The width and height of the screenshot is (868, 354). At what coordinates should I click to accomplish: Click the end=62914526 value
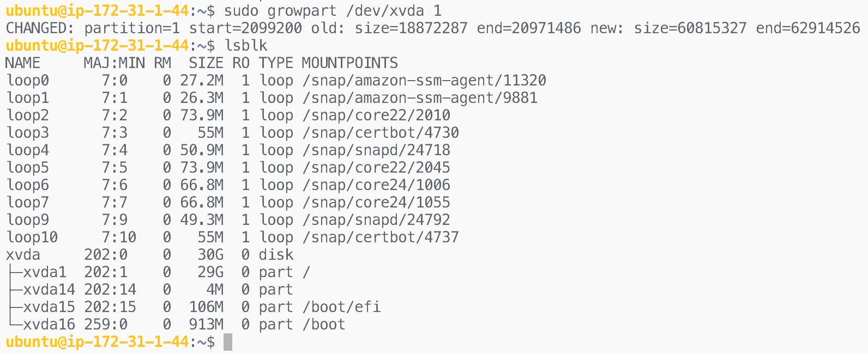click(x=808, y=28)
